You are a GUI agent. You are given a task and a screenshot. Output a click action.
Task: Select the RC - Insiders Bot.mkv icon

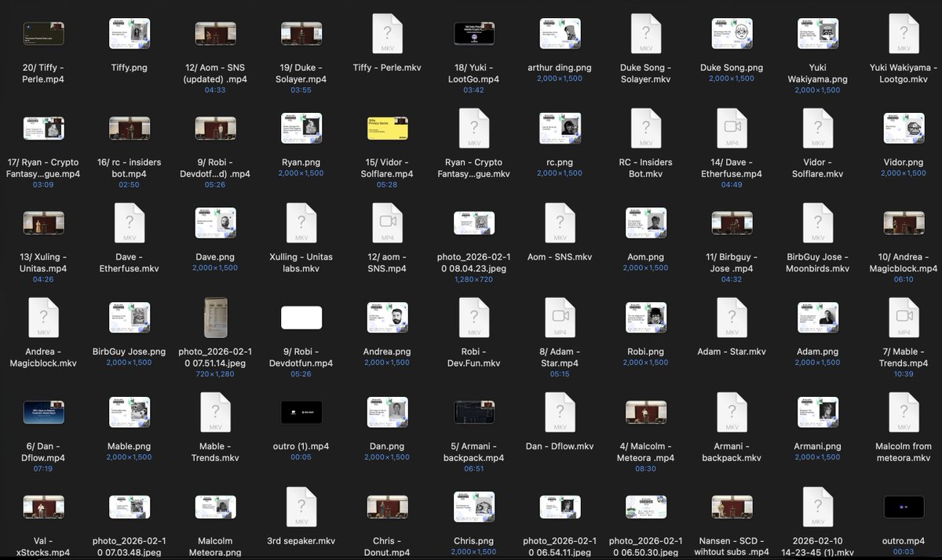(646, 129)
